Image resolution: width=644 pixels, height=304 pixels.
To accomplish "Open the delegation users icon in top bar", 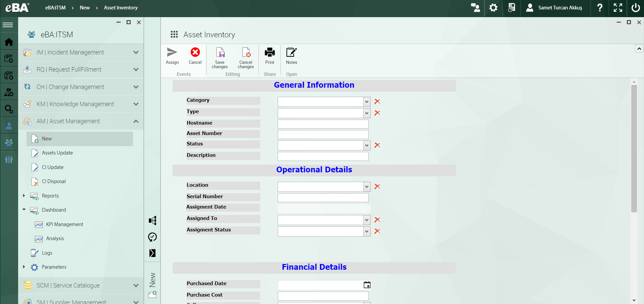I will tap(475, 8).
